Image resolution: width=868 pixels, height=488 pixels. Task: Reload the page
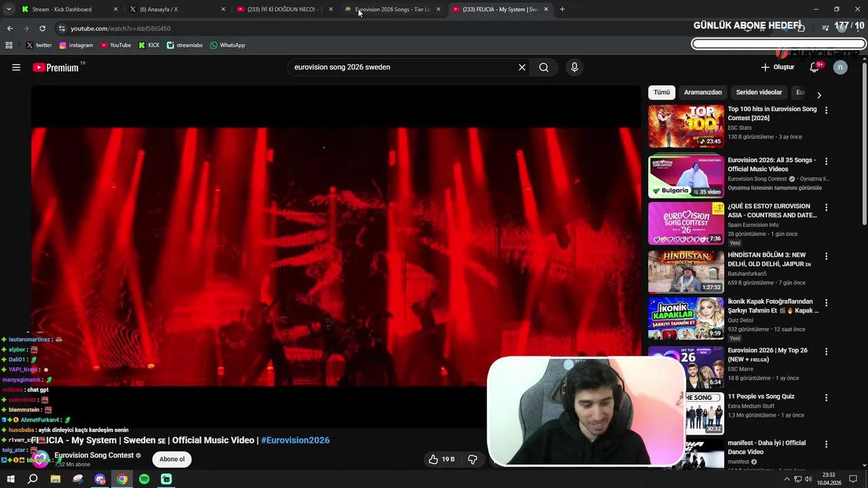click(x=42, y=28)
